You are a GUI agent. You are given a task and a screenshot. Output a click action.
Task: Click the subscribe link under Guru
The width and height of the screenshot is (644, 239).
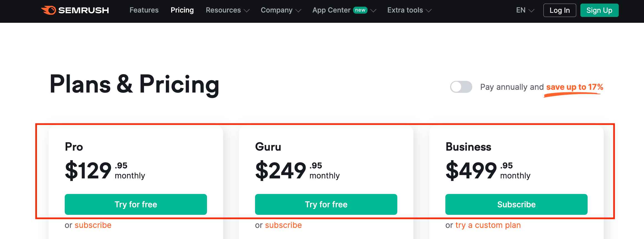pyautogui.click(x=283, y=225)
